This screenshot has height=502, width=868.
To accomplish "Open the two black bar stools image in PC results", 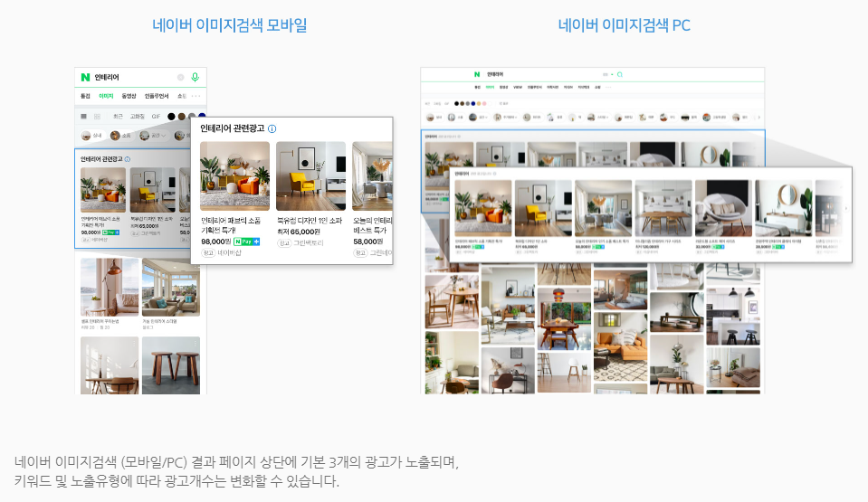I will [x=733, y=317].
